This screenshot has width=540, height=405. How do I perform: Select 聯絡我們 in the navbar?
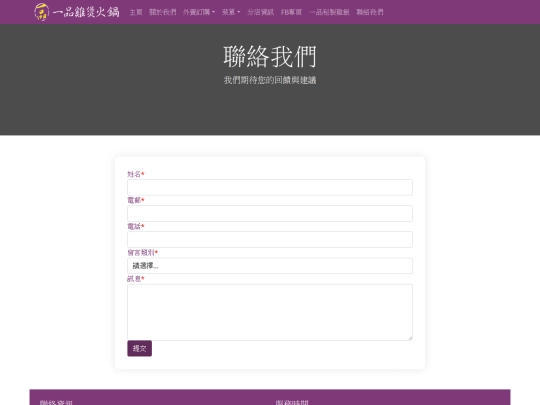coord(370,12)
